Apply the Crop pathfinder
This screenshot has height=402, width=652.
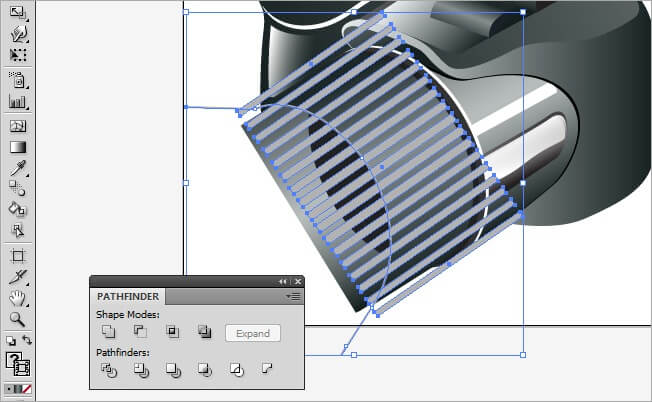point(205,371)
